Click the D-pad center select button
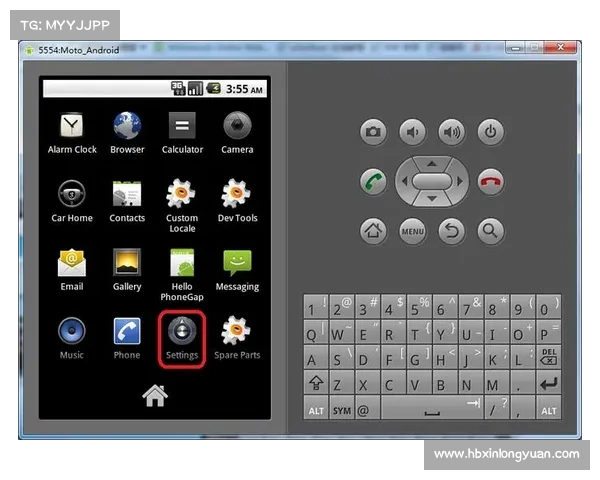Image resolution: width=600 pixels, height=480 pixels. coord(432,181)
